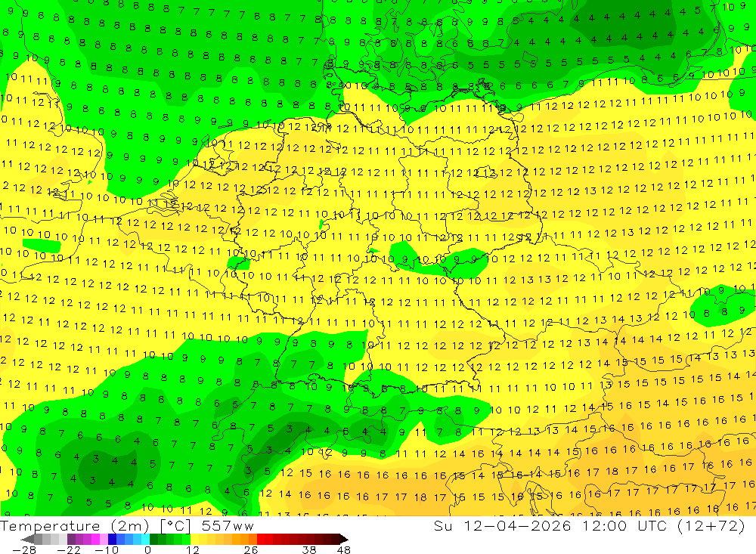Click the dark right arrow of color legend
This screenshot has width=756, height=554.
[x=344, y=540]
